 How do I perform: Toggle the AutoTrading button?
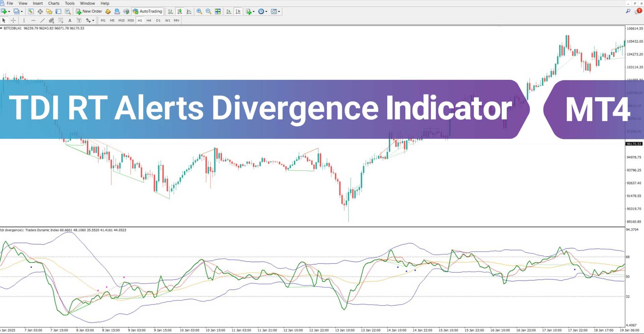click(147, 11)
